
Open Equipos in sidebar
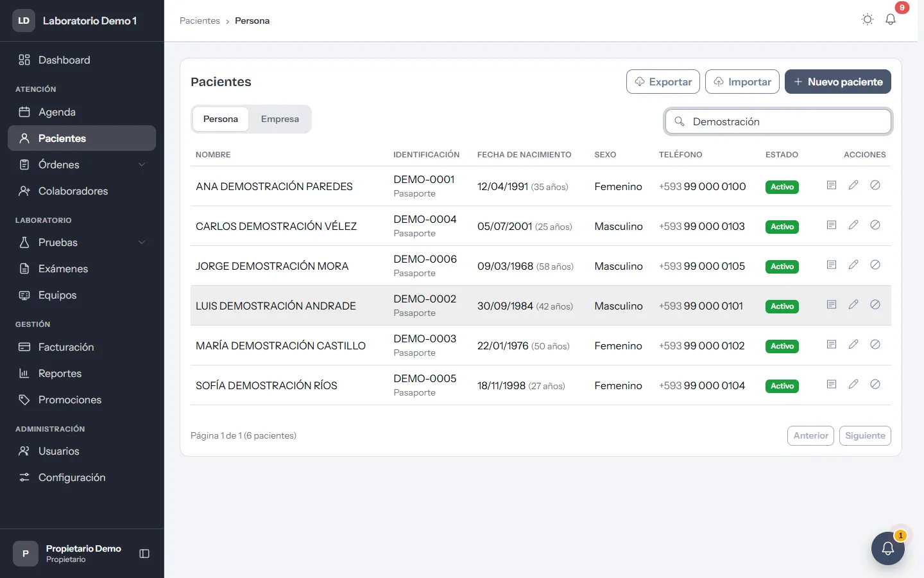pyautogui.click(x=81, y=295)
